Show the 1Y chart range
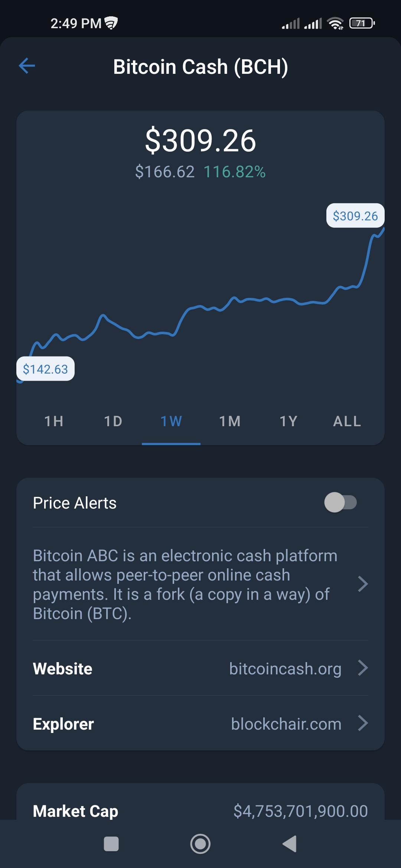Viewport: 401px width, 868px height. (x=288, y=421)
